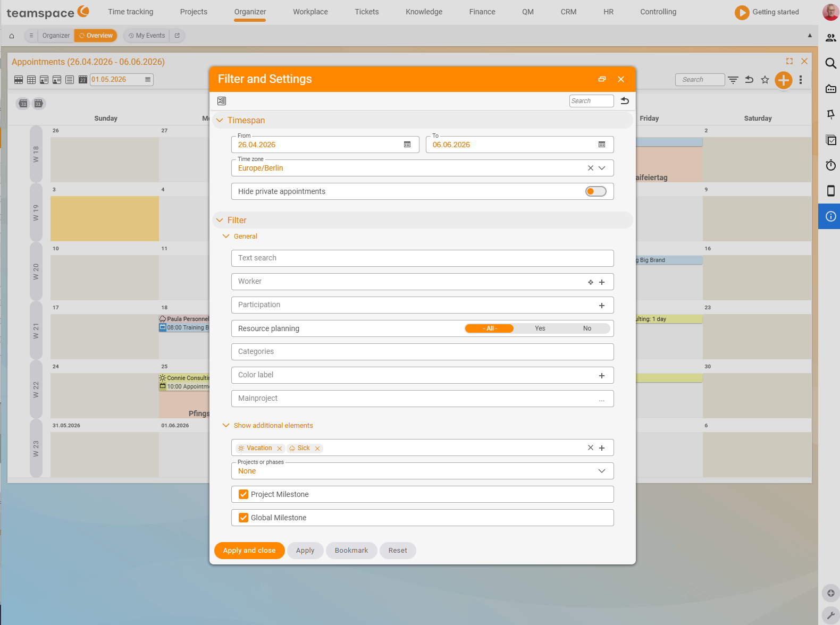Click the form icon below the dialog title
Image resolution: width=840 pixels, height=625 pixels.
222,101
